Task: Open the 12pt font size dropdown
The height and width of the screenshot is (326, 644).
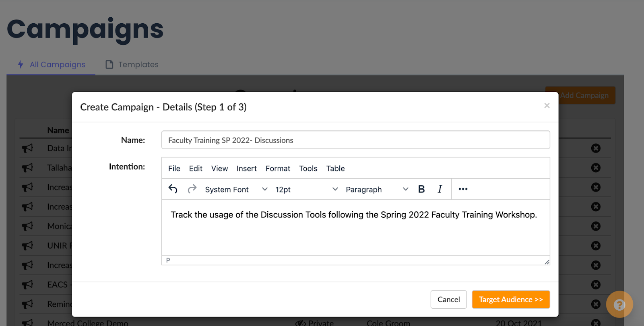Action: [306, 190]
